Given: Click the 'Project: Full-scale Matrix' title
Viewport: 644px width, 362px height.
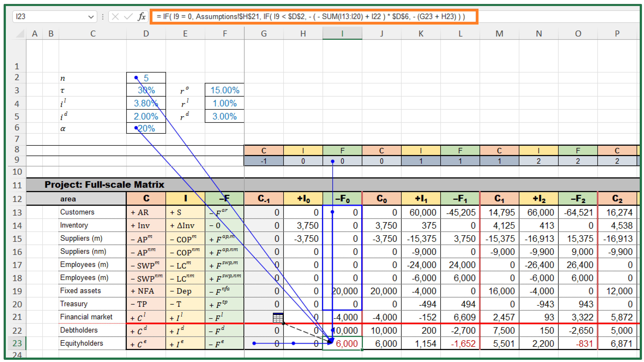Looking at the screenshot, I should click(104, 185).
